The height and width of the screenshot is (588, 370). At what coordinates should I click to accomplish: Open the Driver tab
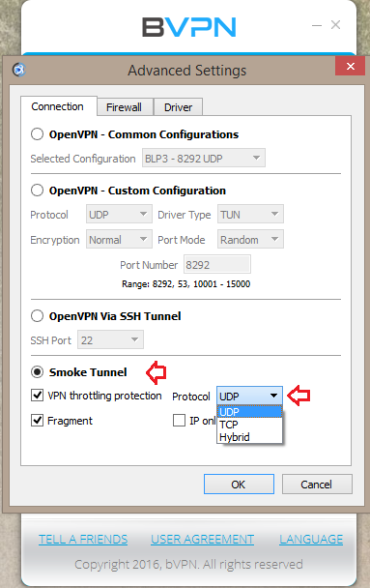coord(179,107)
